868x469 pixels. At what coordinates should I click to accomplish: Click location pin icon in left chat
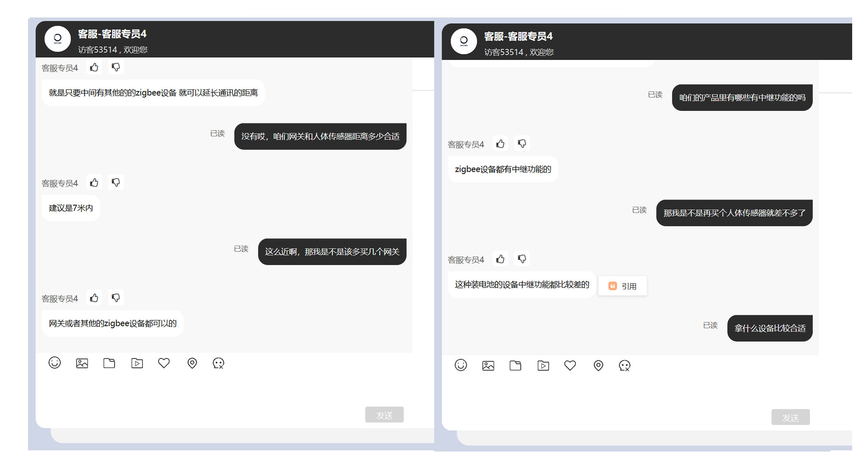tap(192, 363)
